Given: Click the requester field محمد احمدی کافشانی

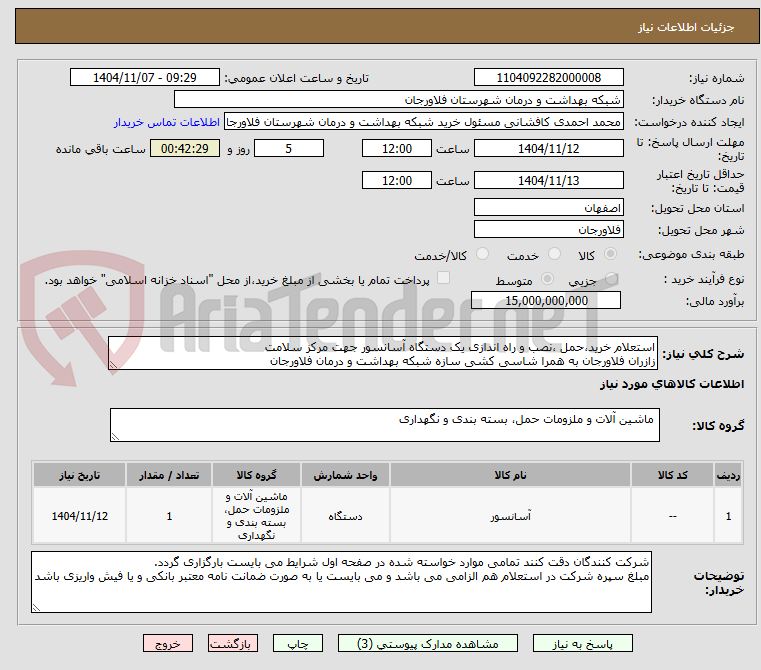Looking at the screenshot, I should tap(423, 122).
